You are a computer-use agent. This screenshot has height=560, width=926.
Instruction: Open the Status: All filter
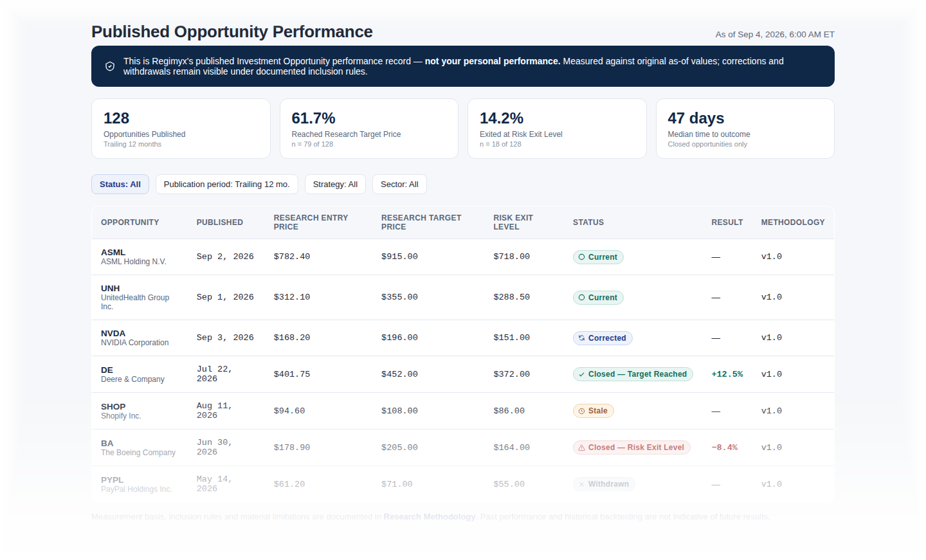point(120,185)
